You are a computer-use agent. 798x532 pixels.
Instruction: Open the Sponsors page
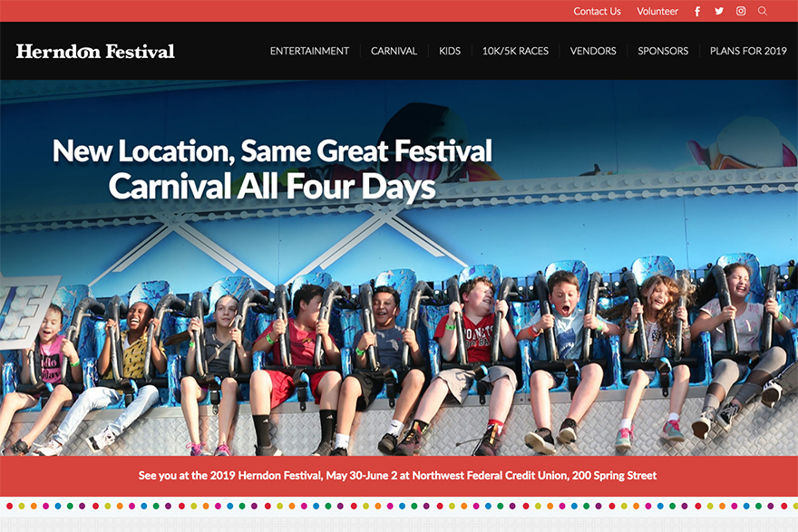pyautogui.click(x=663, y=51)
